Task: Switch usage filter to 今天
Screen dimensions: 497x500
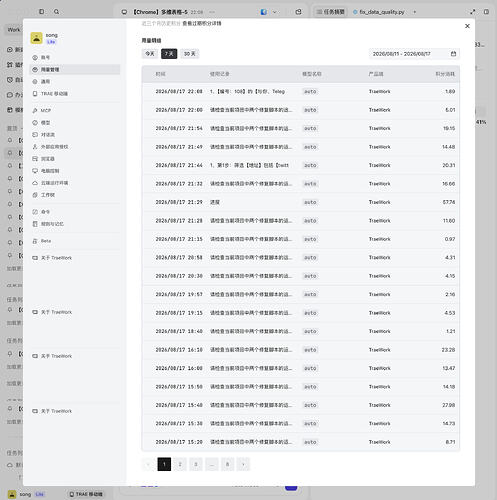Action: pyautogui.click(x=150, y=54)
